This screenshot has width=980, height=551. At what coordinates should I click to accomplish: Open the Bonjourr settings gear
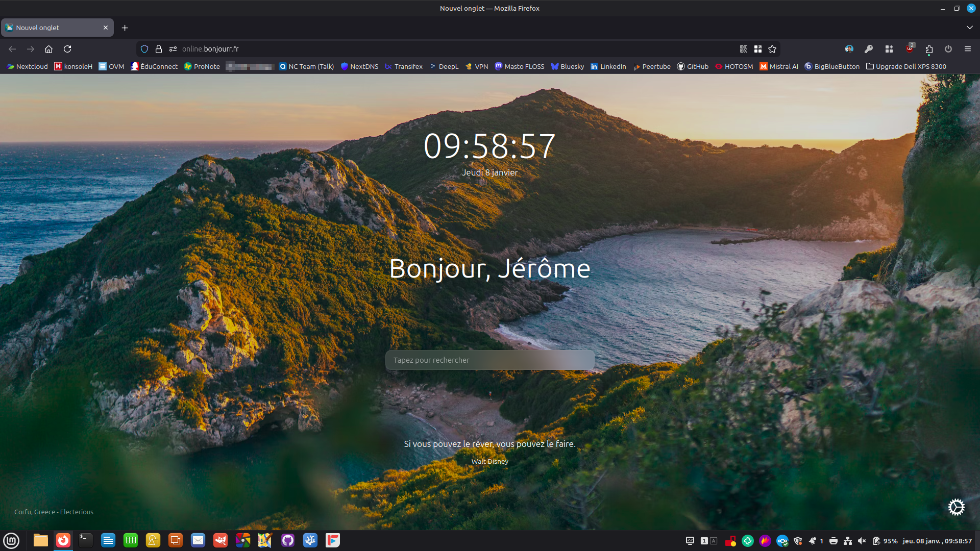956,507
